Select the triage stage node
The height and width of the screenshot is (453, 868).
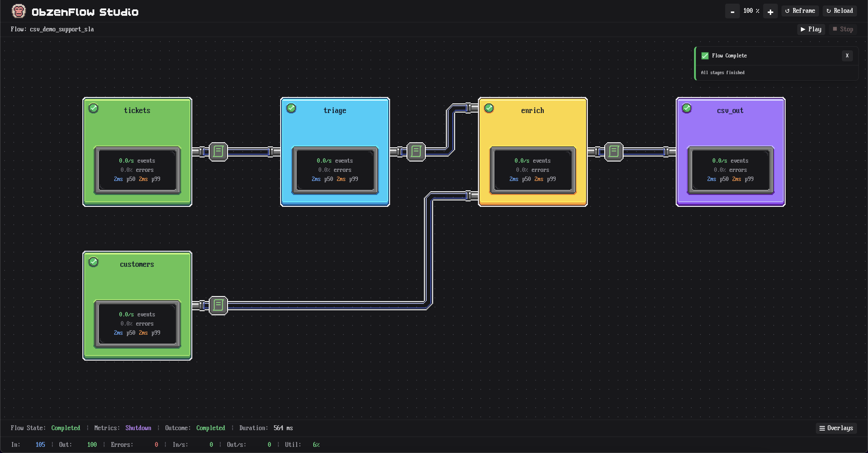click(335, 152)
